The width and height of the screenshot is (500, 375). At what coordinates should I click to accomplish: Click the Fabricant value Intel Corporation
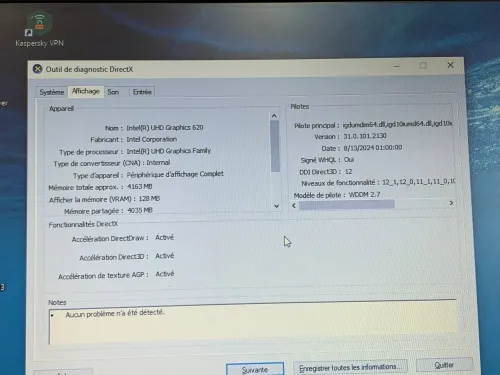coord(152,139)
